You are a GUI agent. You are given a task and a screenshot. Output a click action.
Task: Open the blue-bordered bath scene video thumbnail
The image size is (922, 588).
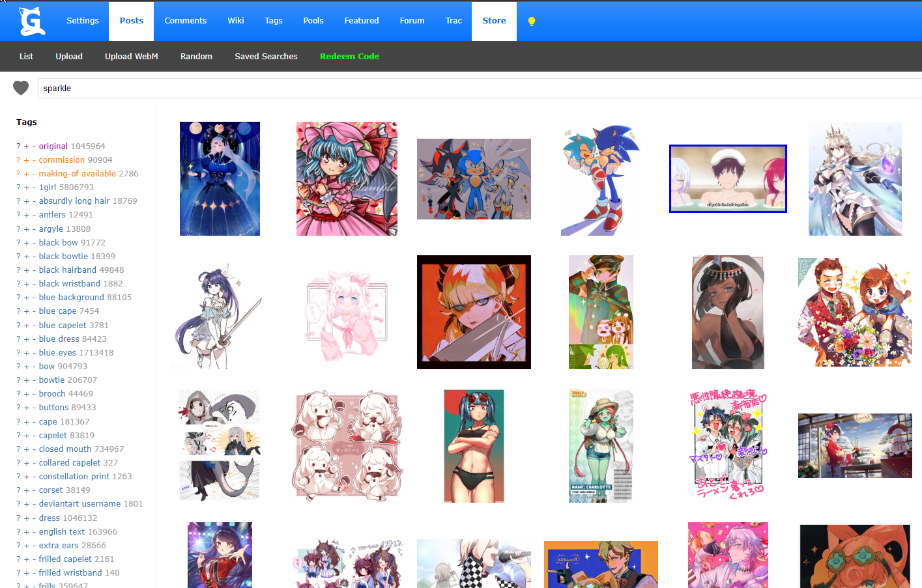pyautogui.click(x=728, y=178)
